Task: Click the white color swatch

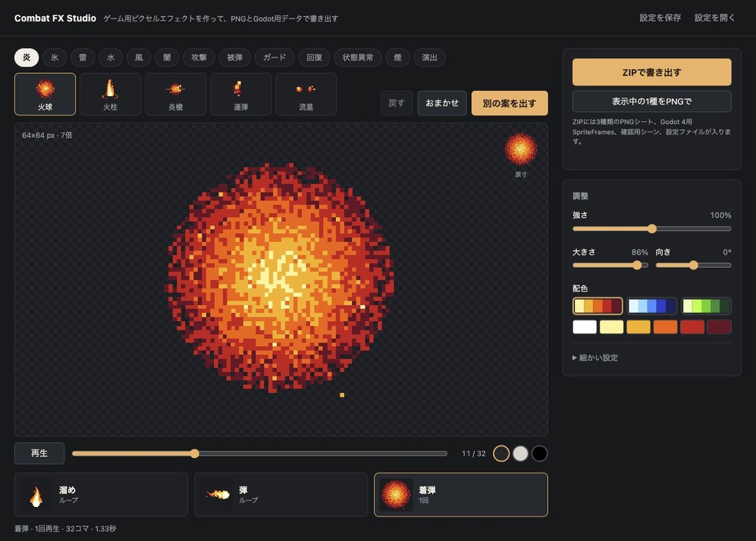Action: point(585,326)
